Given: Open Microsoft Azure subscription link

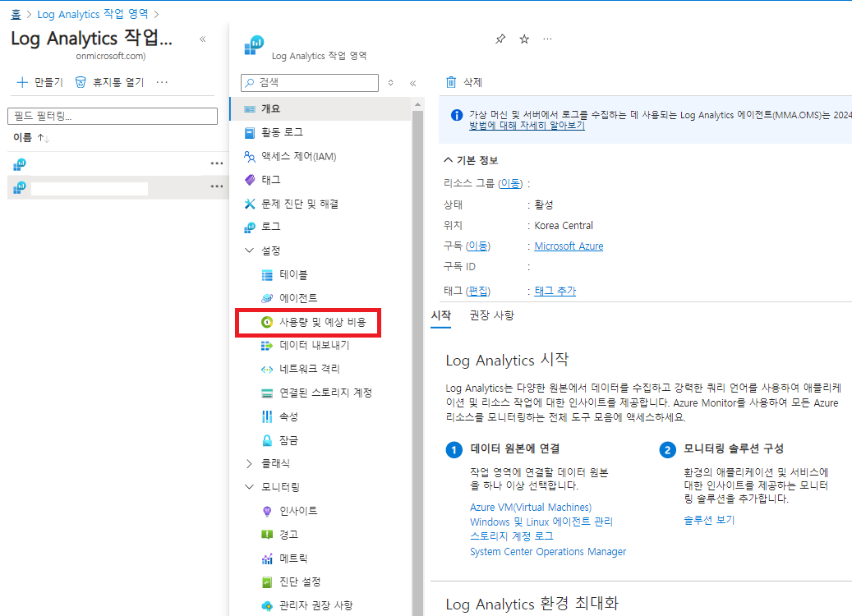Looking at the screenshot, I should (569, 246).
